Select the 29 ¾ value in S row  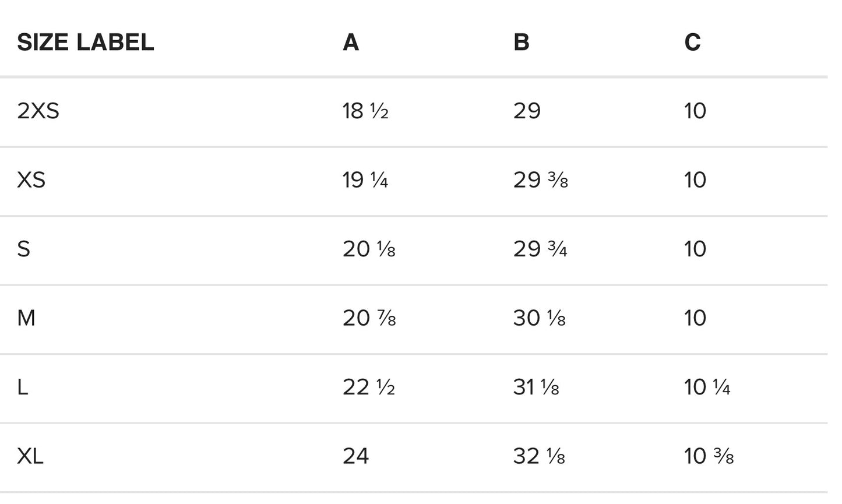[x=540, y=249]
